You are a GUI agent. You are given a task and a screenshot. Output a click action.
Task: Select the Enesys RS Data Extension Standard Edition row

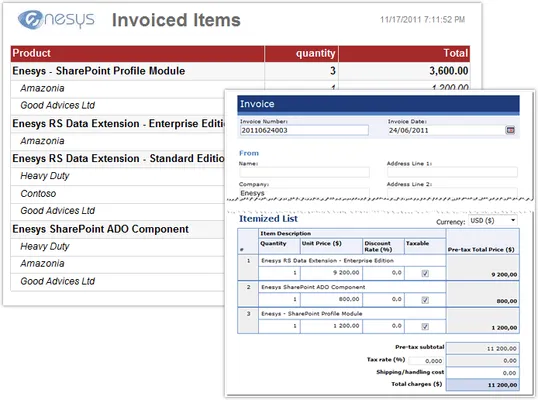click(118, 158)
